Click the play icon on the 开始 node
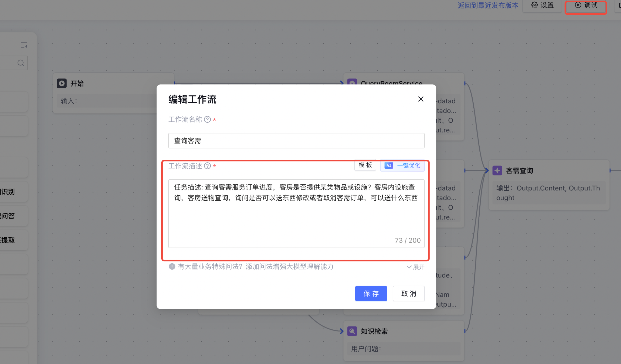 pyautogui.click(x=62, y=83)
